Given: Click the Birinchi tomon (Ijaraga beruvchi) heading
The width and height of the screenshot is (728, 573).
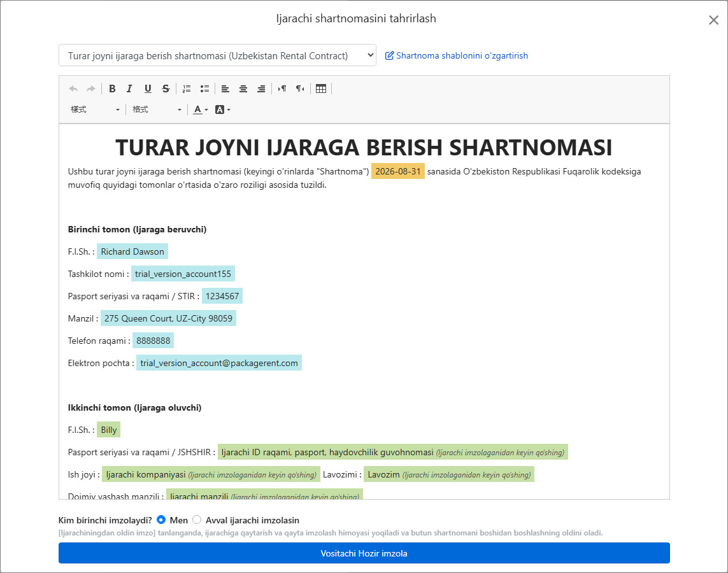Looking at the screenshot, I should point(137,229).
